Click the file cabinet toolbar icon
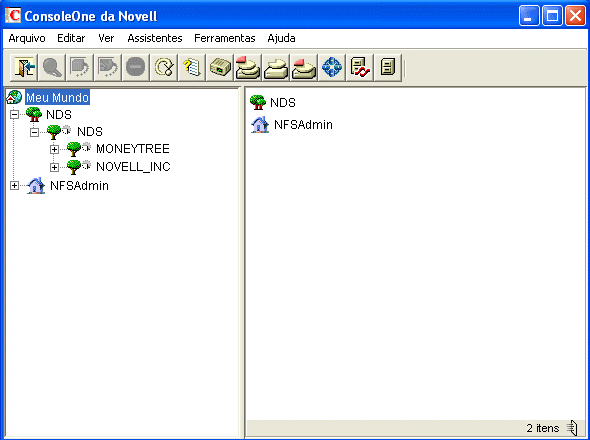The image size is (590, 440). pos(388,68)
